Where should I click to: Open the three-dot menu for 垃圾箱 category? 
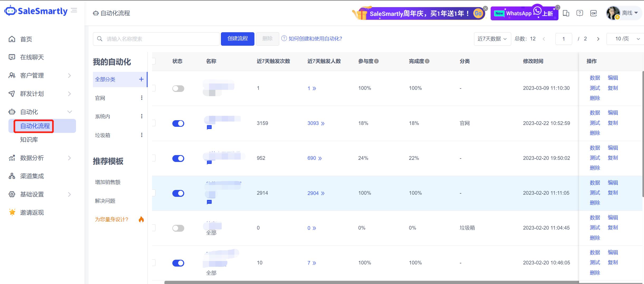click(142, 135)
